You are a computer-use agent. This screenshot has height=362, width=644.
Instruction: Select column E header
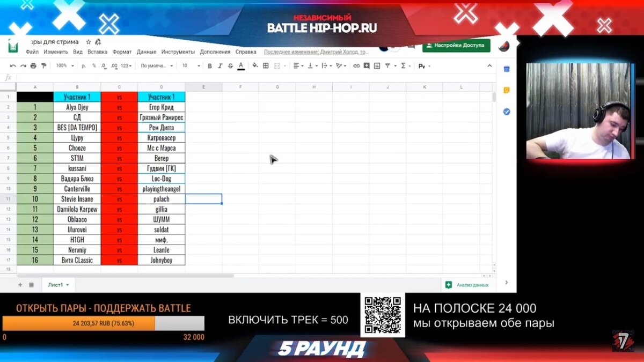(203, 87)
